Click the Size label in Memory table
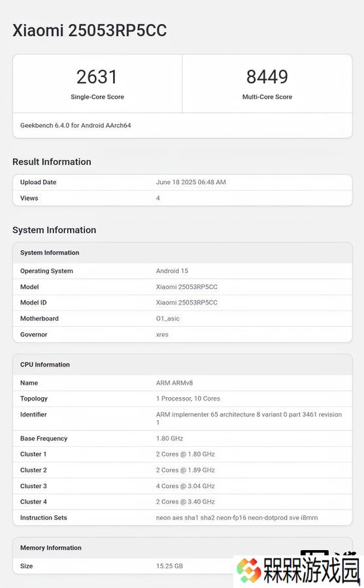The height and width of the screenshot is (588, 364). point(26,566)
